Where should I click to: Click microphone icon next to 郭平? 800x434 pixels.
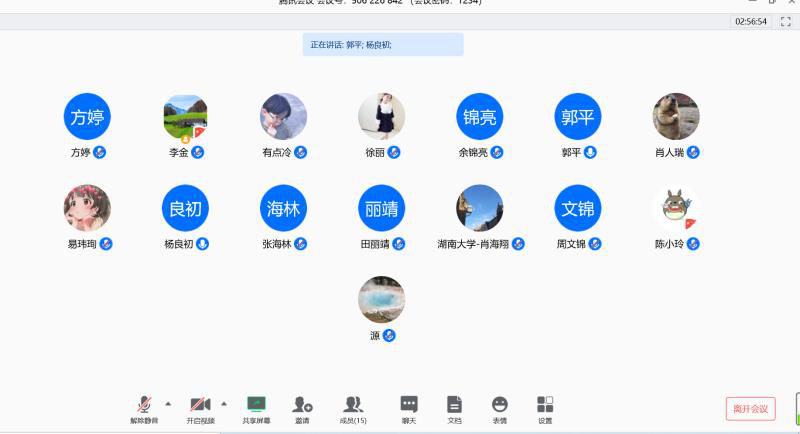point(591,152)
